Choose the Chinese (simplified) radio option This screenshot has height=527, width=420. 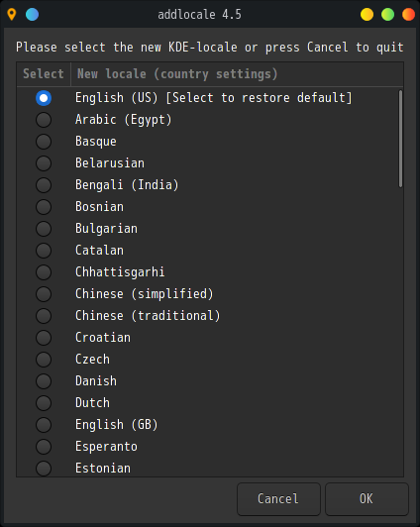click(44, 294)
